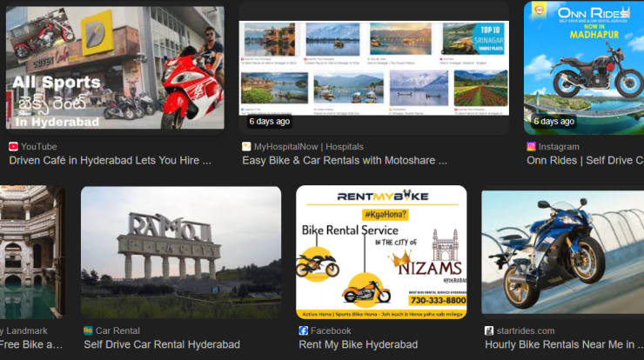
Task: Open the blue Yamaha sports bike thumbnail
Action: pyautogui.click(x=563, y=252)
